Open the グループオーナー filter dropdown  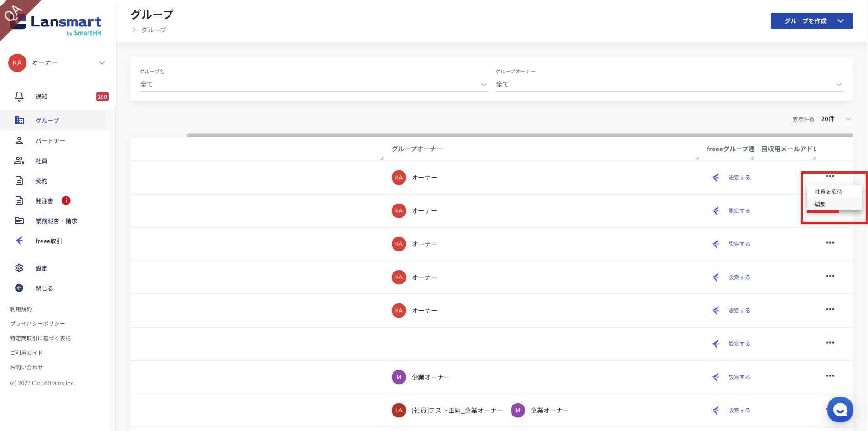pyautogui.click(x=669, y=84)
